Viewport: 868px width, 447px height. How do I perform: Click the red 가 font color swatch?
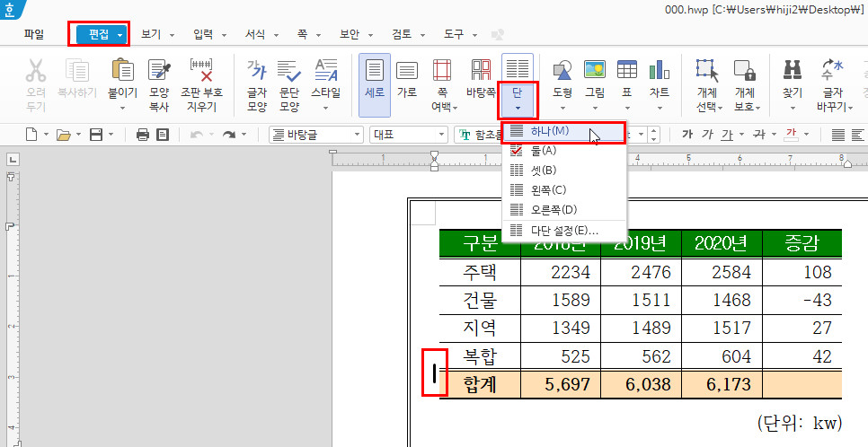(x=792, y=134)
